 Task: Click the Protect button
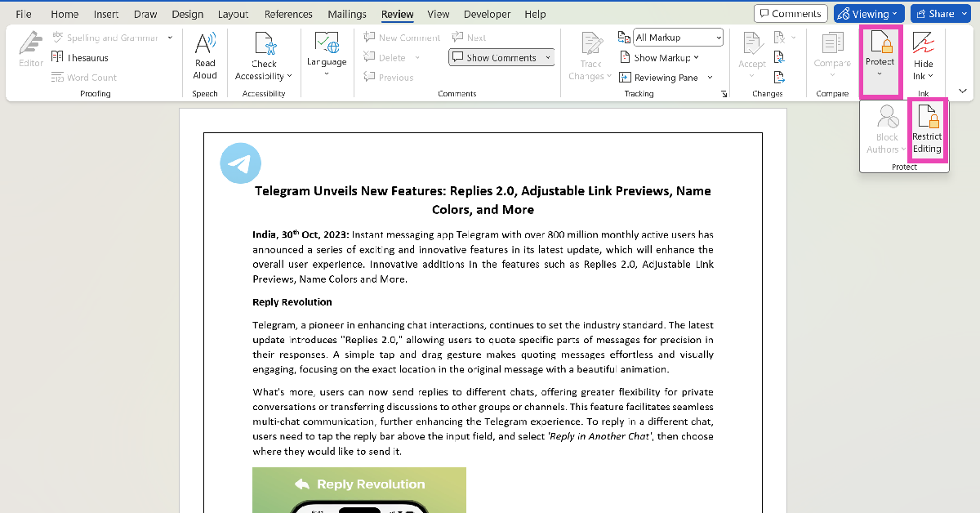click(x=880, y=56)
